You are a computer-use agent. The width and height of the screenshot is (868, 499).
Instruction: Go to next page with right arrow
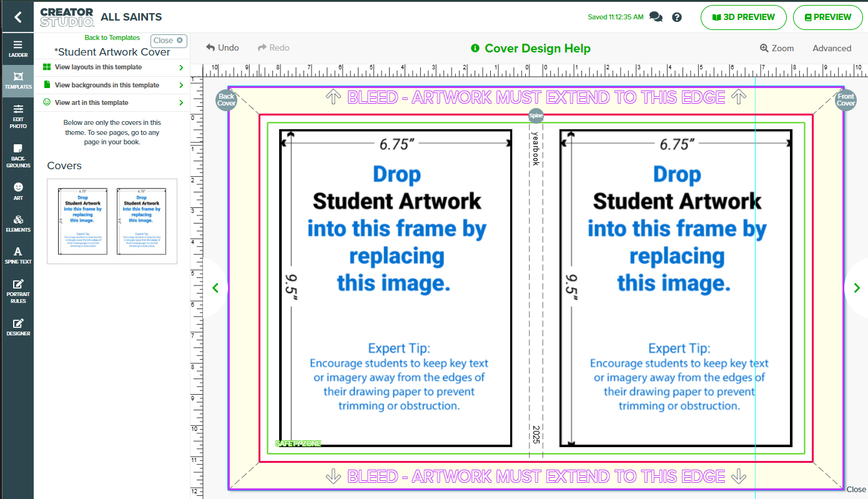[855, 288]
